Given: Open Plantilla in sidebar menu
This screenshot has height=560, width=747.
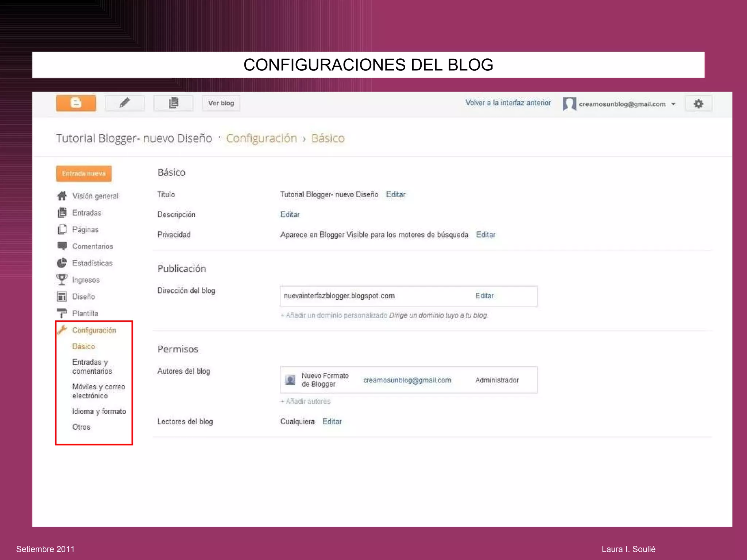Looking at the screenshot, I should click(x=85, y=314).
